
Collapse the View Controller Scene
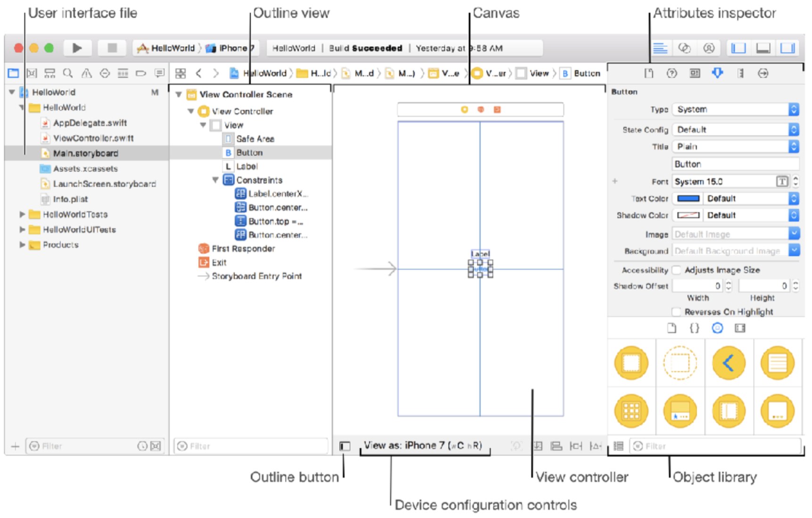[179, 94]
